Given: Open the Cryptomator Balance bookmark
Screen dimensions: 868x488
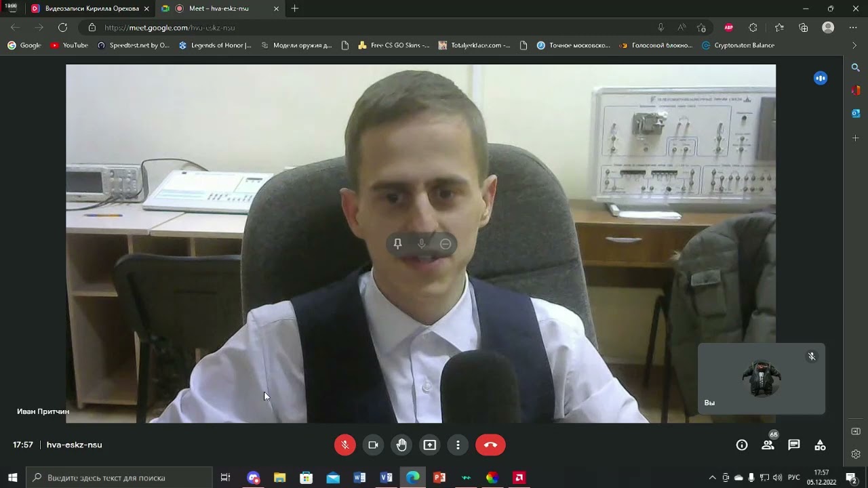Looking at the screenshot, I should [x=738, y=45].
